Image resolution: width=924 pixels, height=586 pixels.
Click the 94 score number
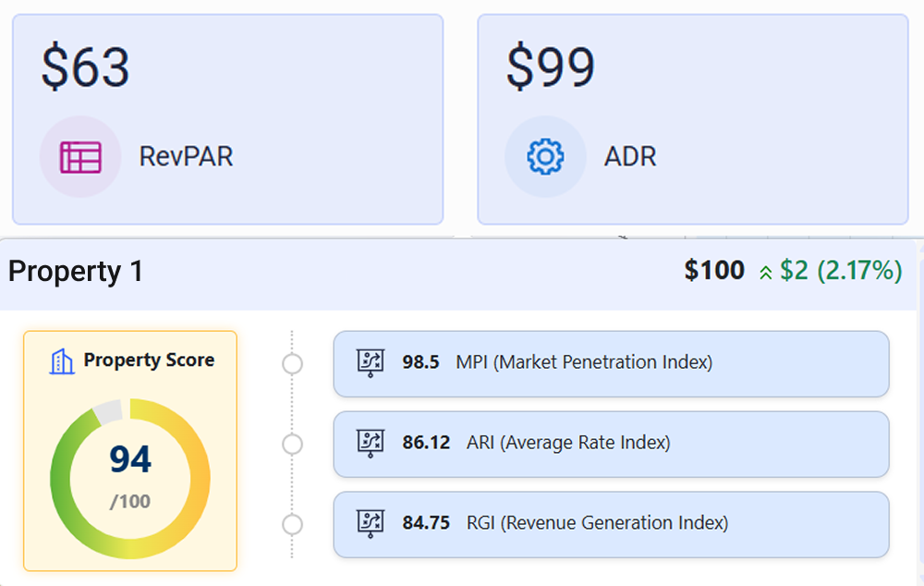130,459
